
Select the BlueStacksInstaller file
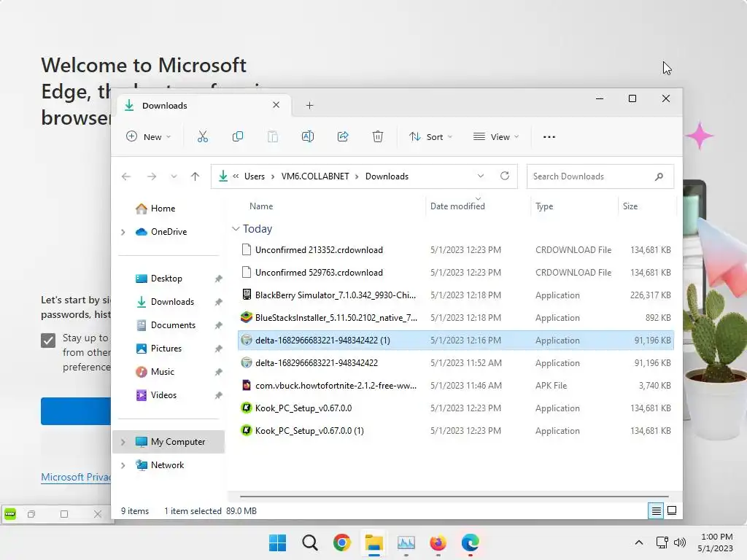(x=455, y=318)
